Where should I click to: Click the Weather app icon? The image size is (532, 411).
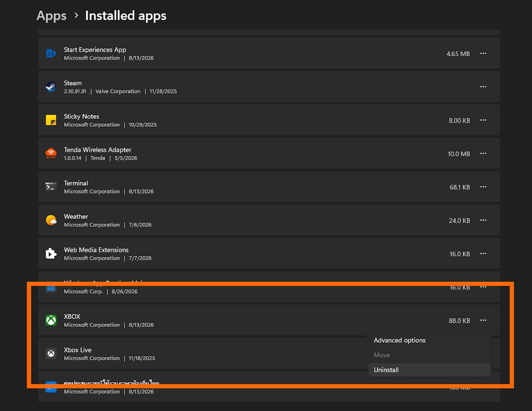click(51, 220)
